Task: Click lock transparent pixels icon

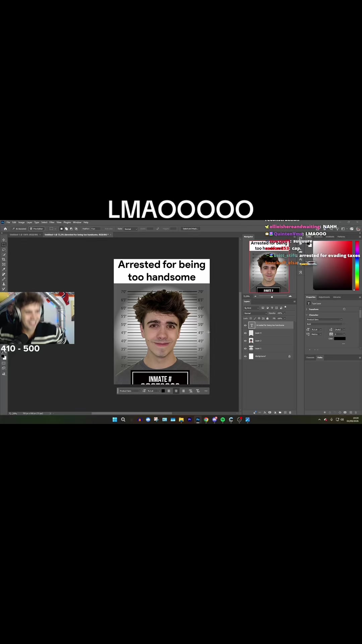Action: 251,318
